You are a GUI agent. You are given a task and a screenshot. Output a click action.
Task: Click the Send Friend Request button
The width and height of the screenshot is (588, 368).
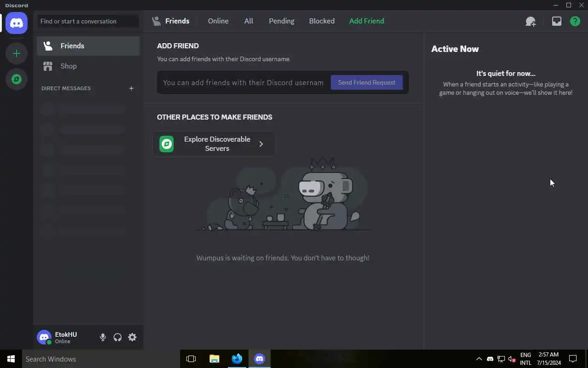click(x=367, y=82)
